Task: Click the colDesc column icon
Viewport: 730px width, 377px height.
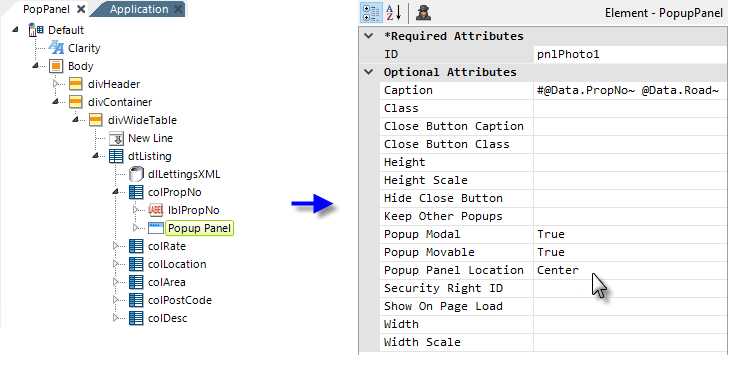Action: (x=136, y=318)
